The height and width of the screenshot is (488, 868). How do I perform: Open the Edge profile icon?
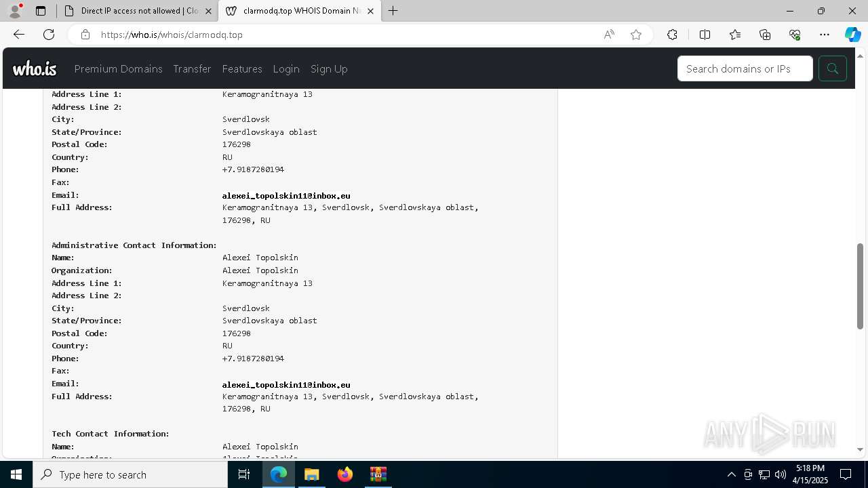click(15, 11)
